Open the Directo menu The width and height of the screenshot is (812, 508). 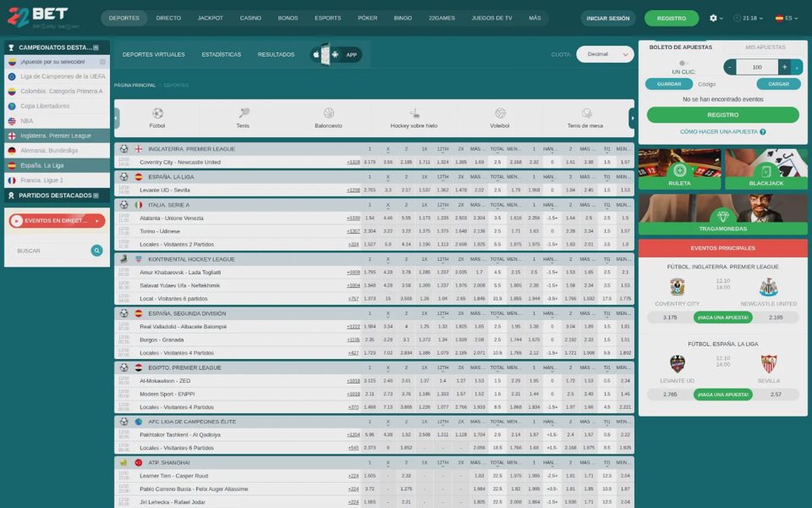169,18
